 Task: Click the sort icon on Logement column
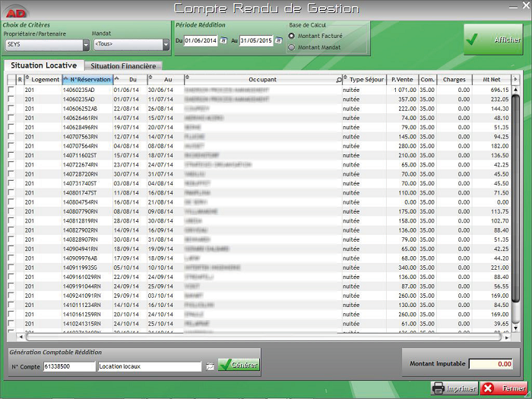pos(27,79)
